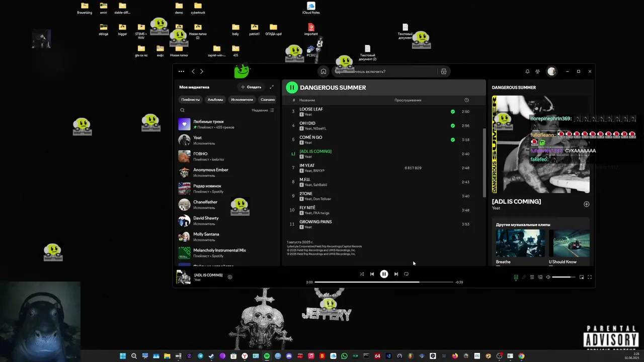
Task: Toggle shuffle in the player bar
Action: tap(362, 274)
